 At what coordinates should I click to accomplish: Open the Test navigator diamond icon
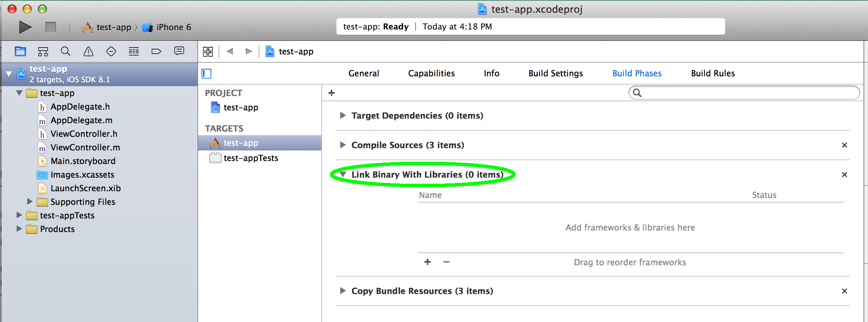click(111, 51)
